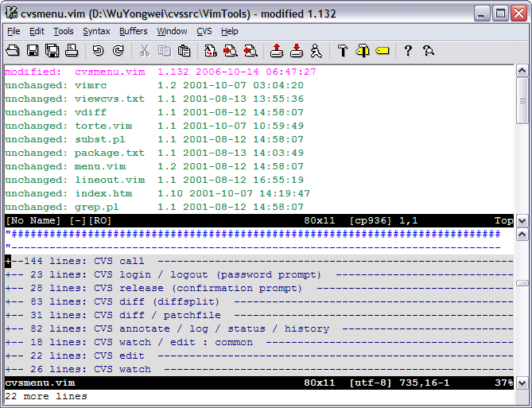Click the Help question mark icon
532x408 pixels.
click(408, 51)
